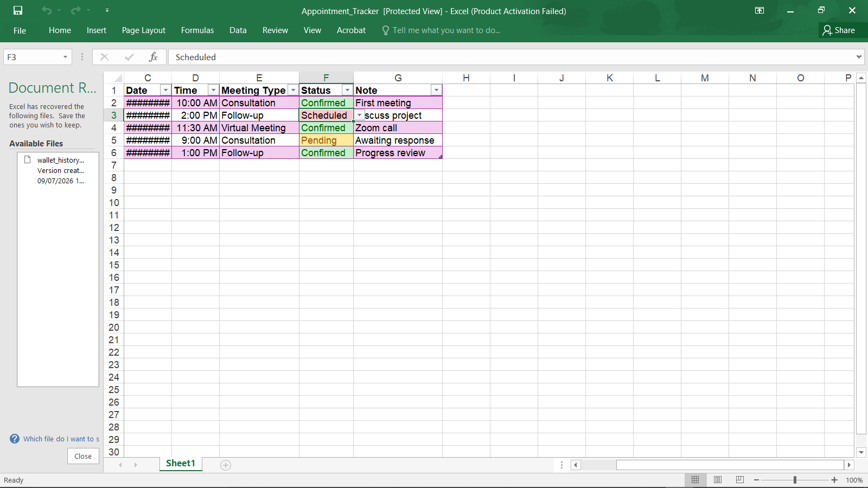Open the Formulas tab

(197, 30)
